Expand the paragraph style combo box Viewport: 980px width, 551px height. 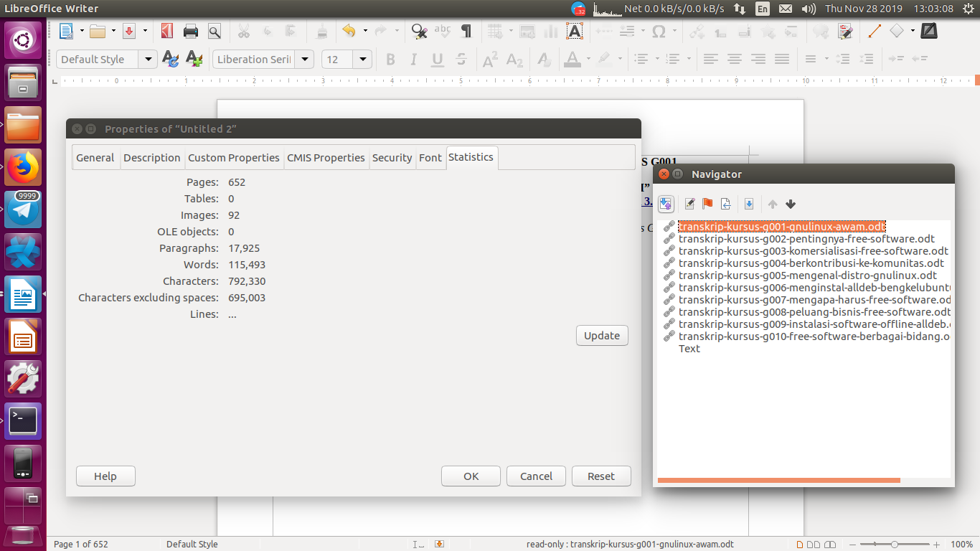pos(149,59)
